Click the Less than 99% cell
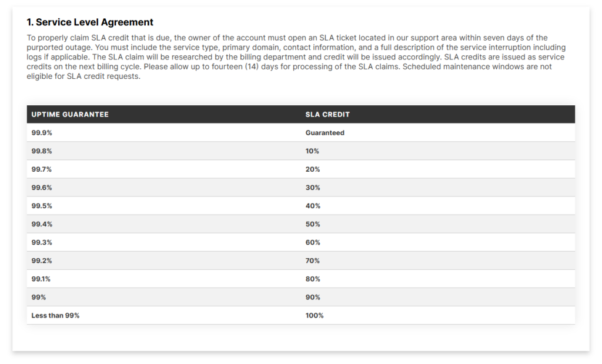This screenshot has height=364, width=602. tap(55, 315)
